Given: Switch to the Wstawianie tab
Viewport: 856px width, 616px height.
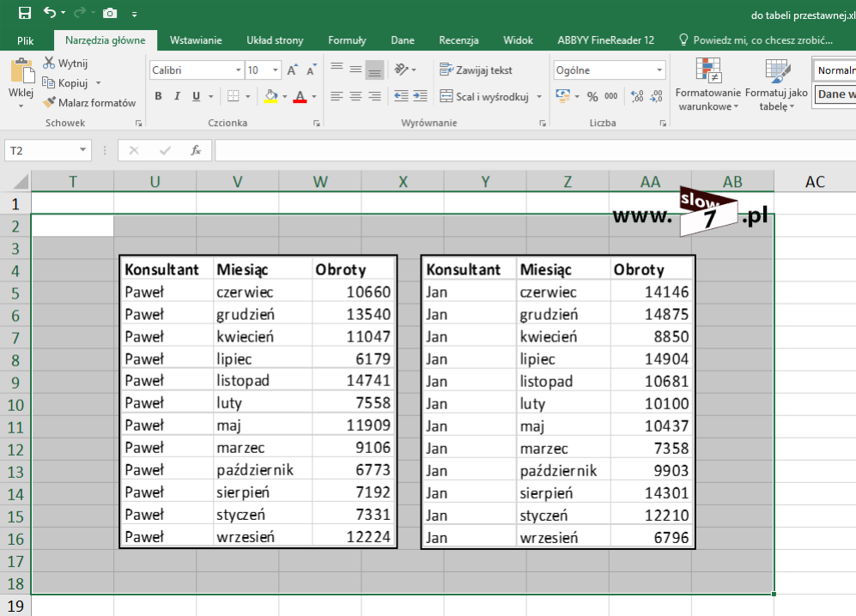Looking at the screenshot, I should click(x=196, y=39).
